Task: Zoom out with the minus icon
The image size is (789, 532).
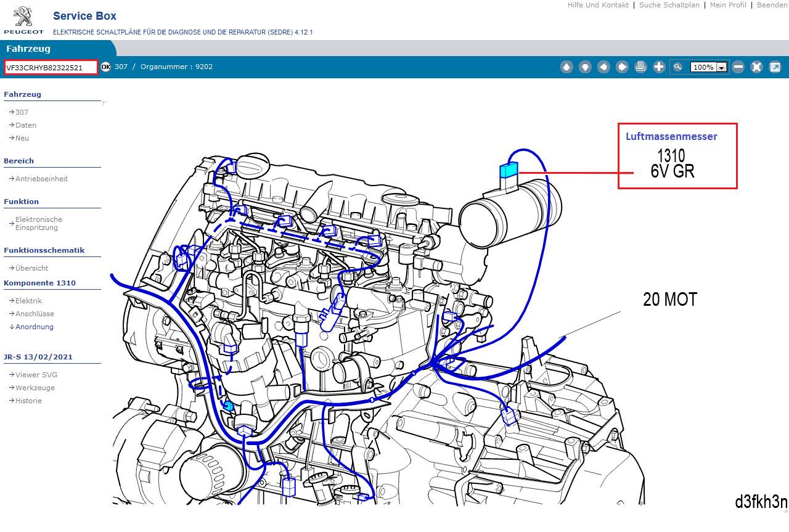Action: pyautogui.click(x=738, y=67)
